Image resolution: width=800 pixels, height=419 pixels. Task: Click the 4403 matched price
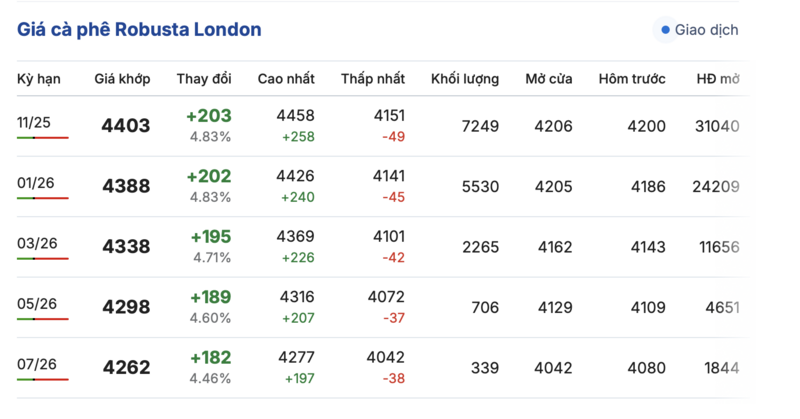(x=126, y=126)
